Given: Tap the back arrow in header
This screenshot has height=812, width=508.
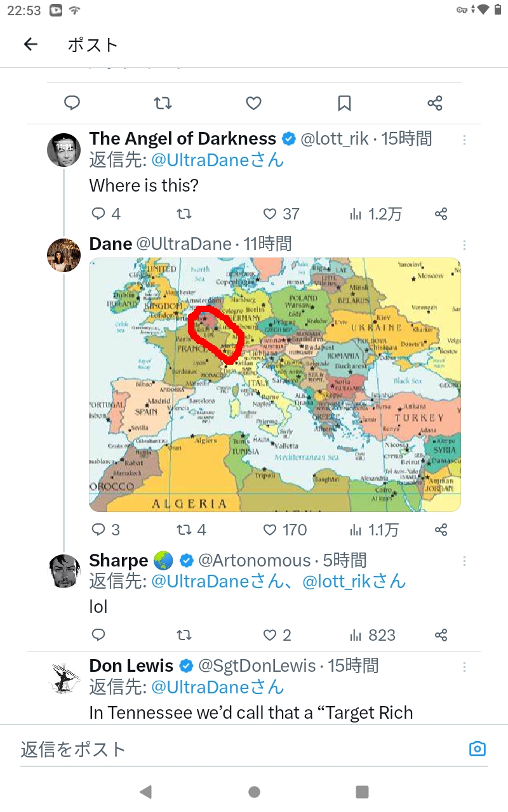Looking at the screenshot, I should tap(30, 44).
